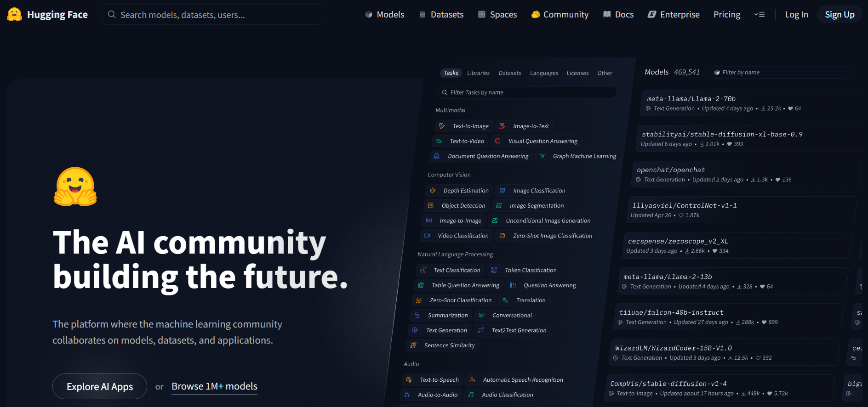This screenshot has width=868, height=407.
Task: Click the Summarization task icon
Action: pos(417,315)
